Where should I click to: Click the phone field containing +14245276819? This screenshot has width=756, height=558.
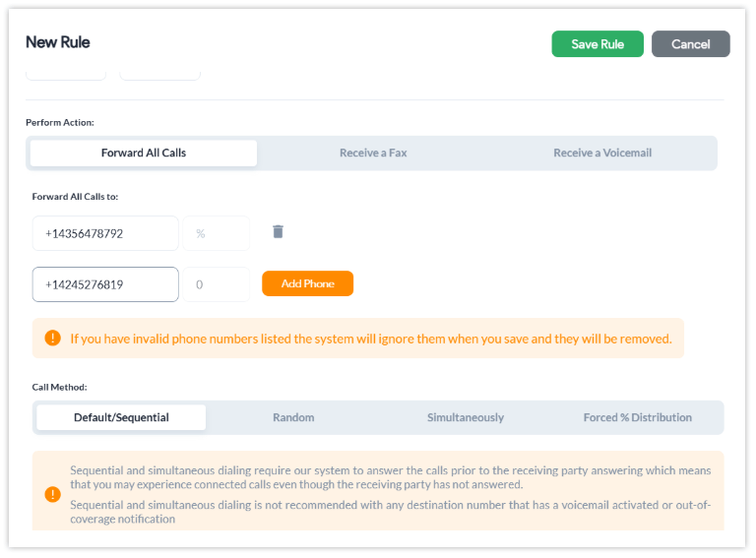pyautogui.click(x=105, y=284)
